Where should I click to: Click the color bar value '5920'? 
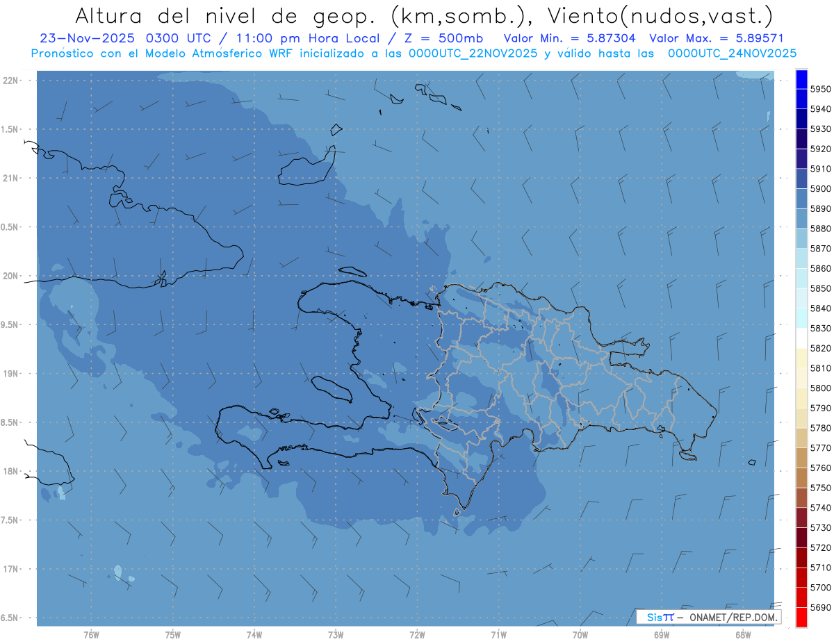tap(821, 149)
